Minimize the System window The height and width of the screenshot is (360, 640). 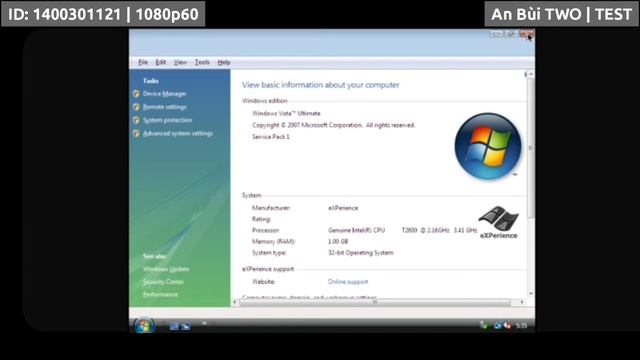pyautogui.click(x=496, y=34)
